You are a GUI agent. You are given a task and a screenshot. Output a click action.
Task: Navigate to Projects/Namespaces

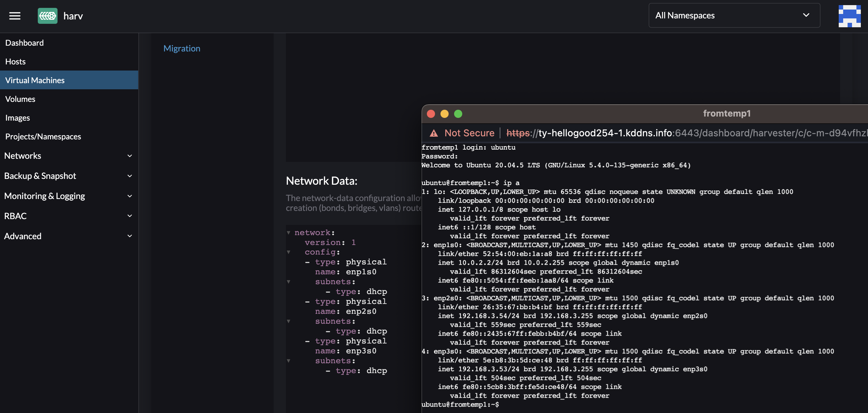pos(43,136)
